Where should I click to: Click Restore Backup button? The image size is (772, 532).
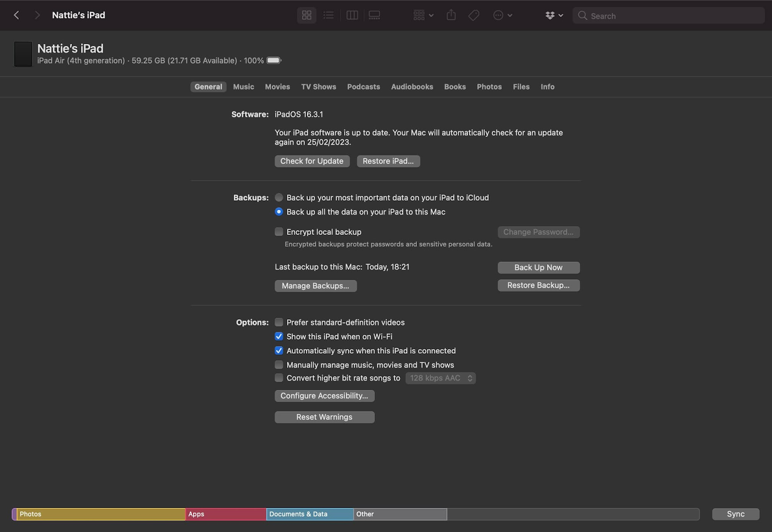click(538, 286)
